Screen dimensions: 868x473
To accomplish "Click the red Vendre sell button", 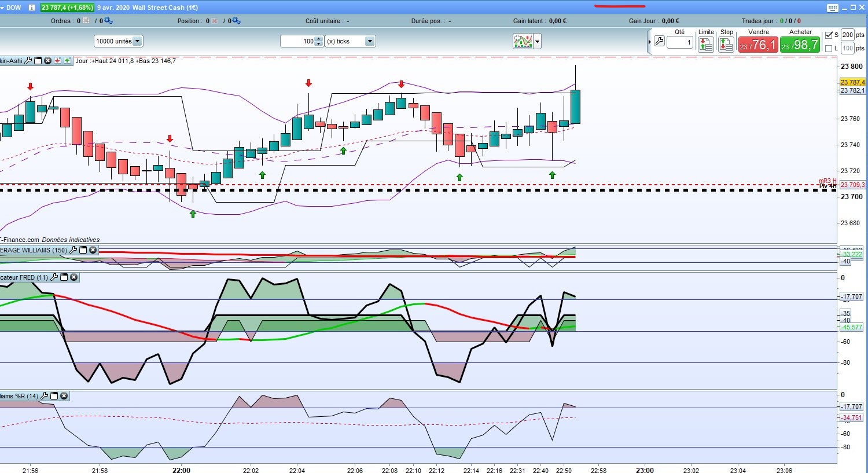I will point(758,45).
